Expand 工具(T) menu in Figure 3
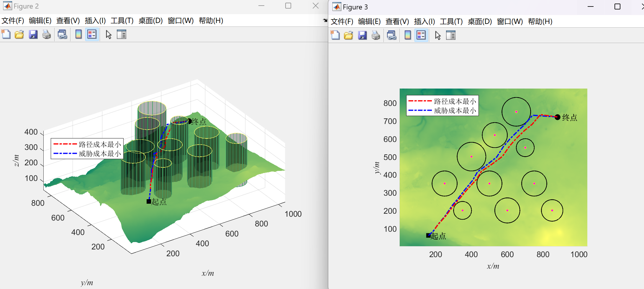644x289 pixels. 451,22
